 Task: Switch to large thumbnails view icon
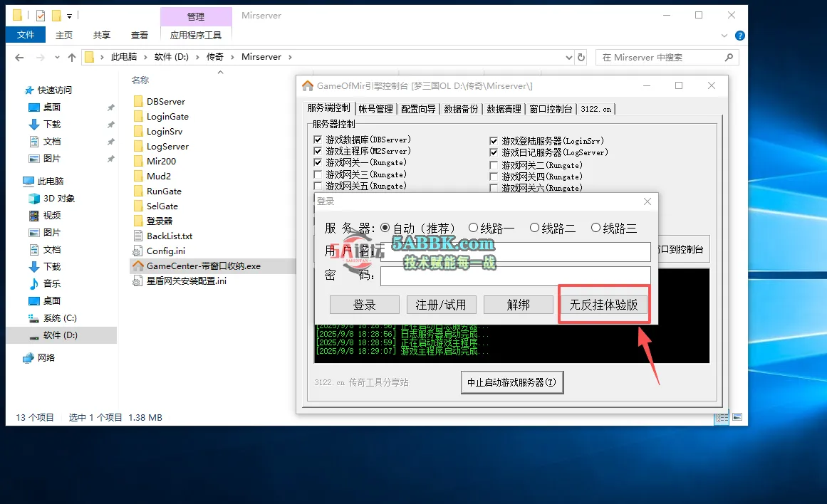tap(737, 417)
